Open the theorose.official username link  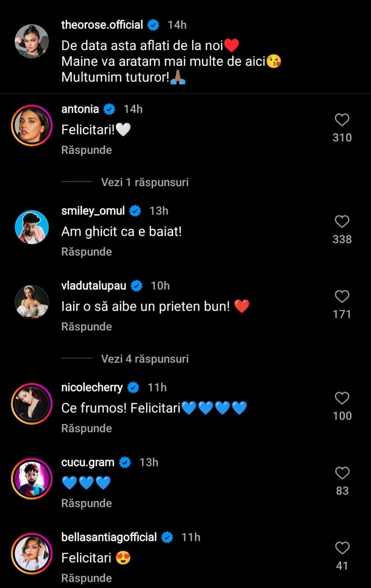coord(102,25)
